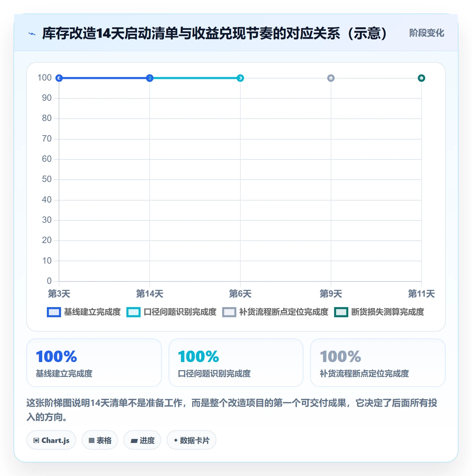
Task: Click the y-axis value 0
Action: [x=49, y=281]
